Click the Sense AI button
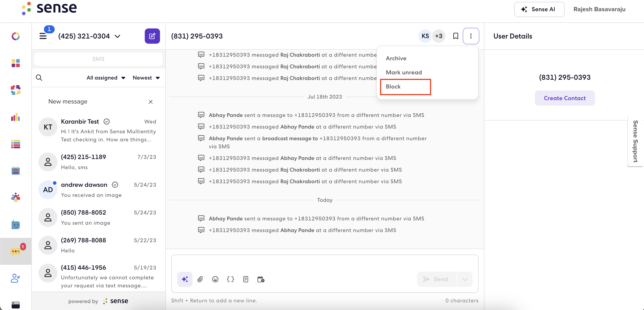Screen dimensions: 644x310 coord(539,9)
